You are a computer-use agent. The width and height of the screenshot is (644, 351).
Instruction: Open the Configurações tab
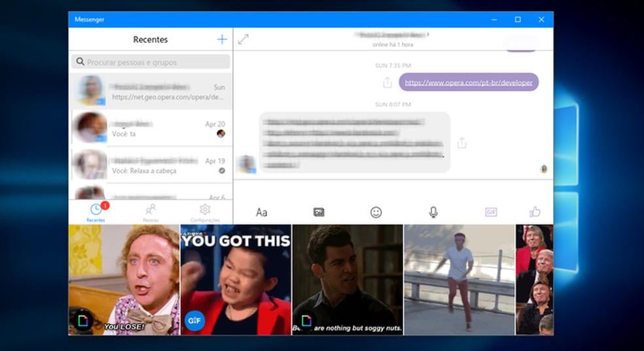(x=205, y=212)
